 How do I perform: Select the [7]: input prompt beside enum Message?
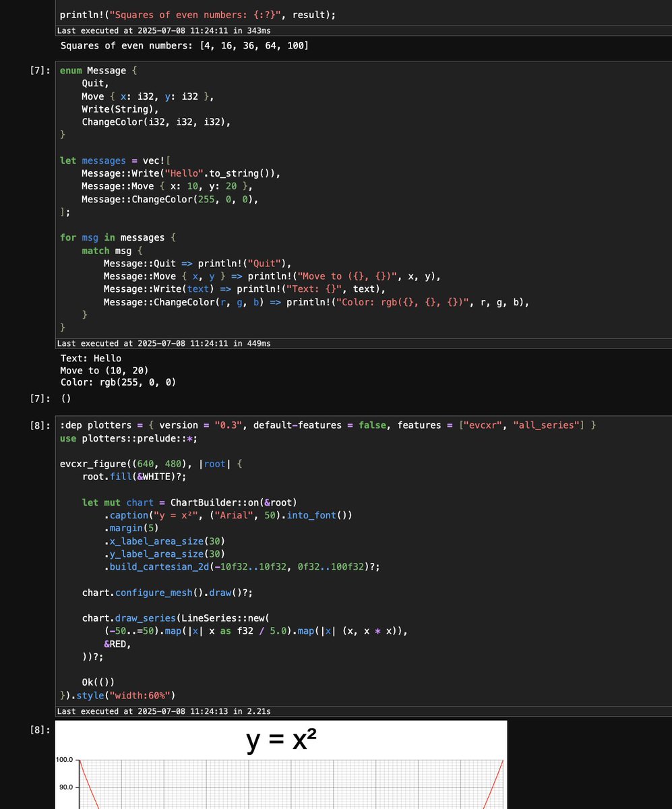coord(40,71)
